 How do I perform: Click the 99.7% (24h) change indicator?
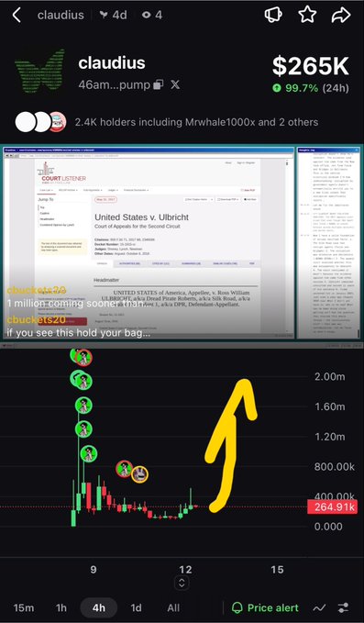pos(311,88)
